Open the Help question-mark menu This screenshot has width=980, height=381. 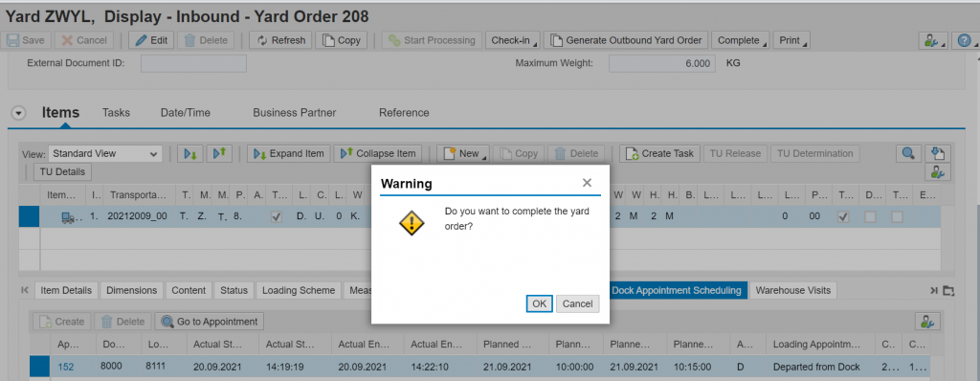tap(965, 40)
